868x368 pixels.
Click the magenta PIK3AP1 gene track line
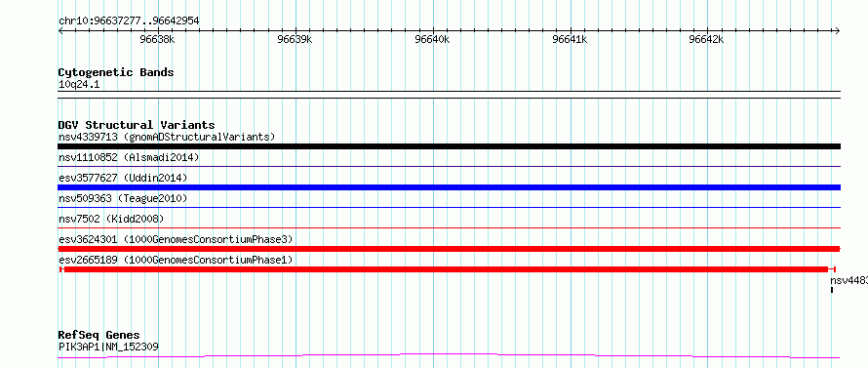[x=449, y=355]
